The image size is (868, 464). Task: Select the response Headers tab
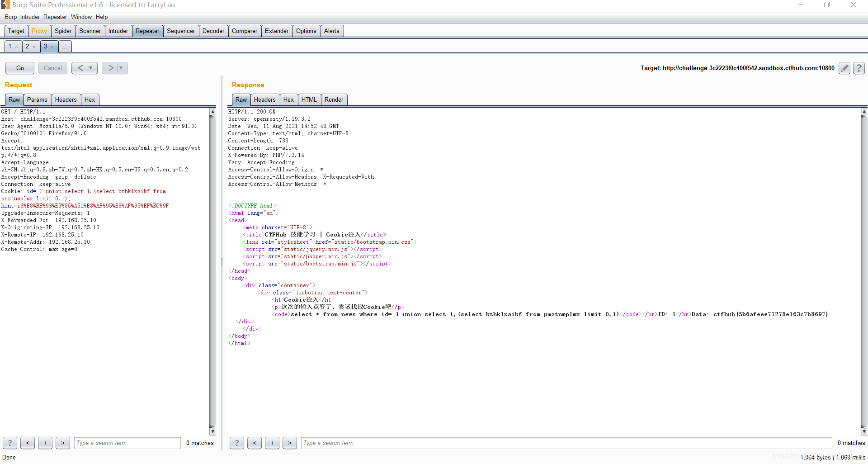click(x=265, y=99)
